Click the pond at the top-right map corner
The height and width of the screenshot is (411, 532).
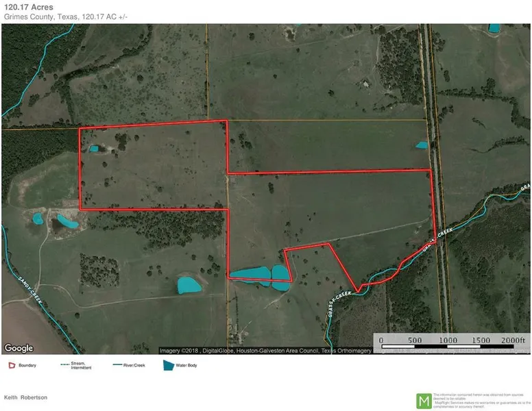coord(494,28)
